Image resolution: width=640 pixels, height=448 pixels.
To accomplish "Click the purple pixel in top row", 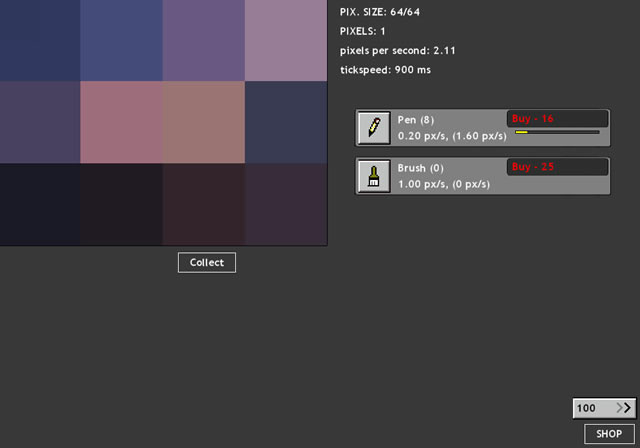I will pyautogui.click(x=204, y=40).
